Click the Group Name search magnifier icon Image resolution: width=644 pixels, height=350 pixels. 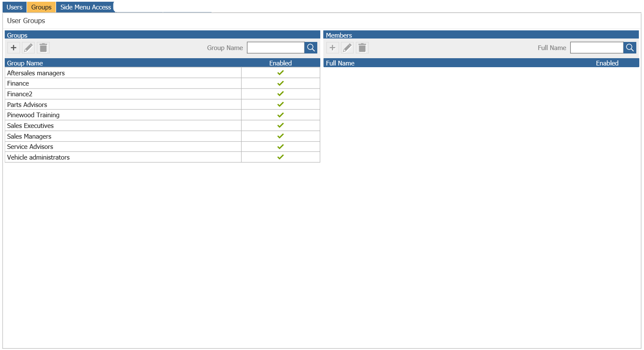310,47
